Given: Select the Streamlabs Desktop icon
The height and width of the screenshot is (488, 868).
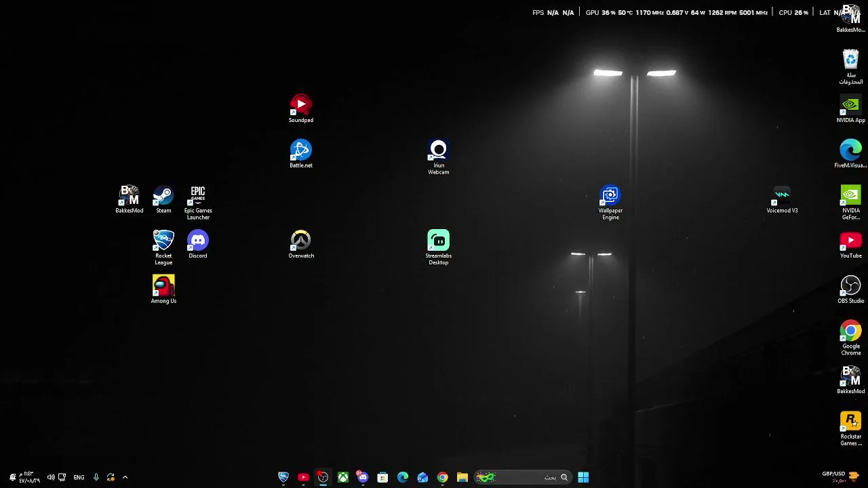Looking at the screenshot, I should pyautogui.click(x=439, y=247).
